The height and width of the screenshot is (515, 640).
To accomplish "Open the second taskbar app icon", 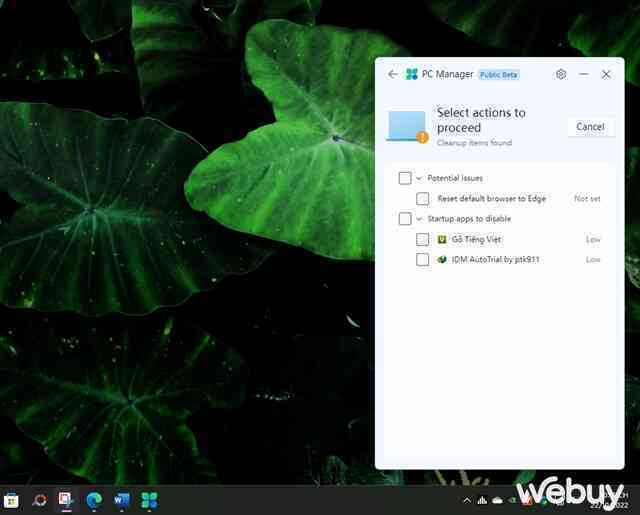I will tap(39, 500).
